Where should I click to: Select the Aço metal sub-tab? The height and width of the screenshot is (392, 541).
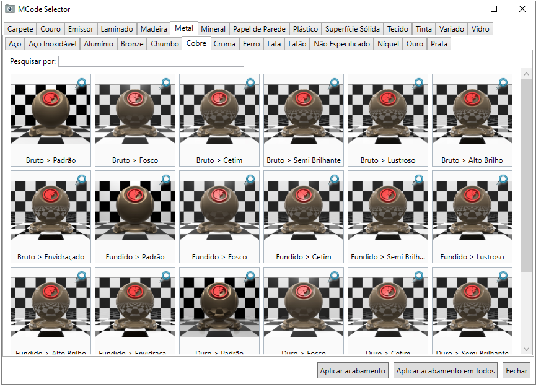pos(15,44)
